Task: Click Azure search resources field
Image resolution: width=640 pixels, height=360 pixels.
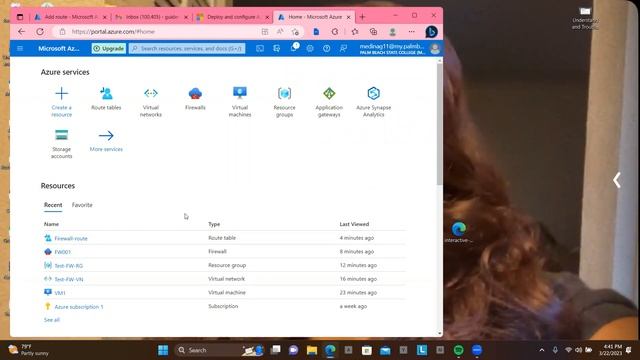Action: pos(187,49)
